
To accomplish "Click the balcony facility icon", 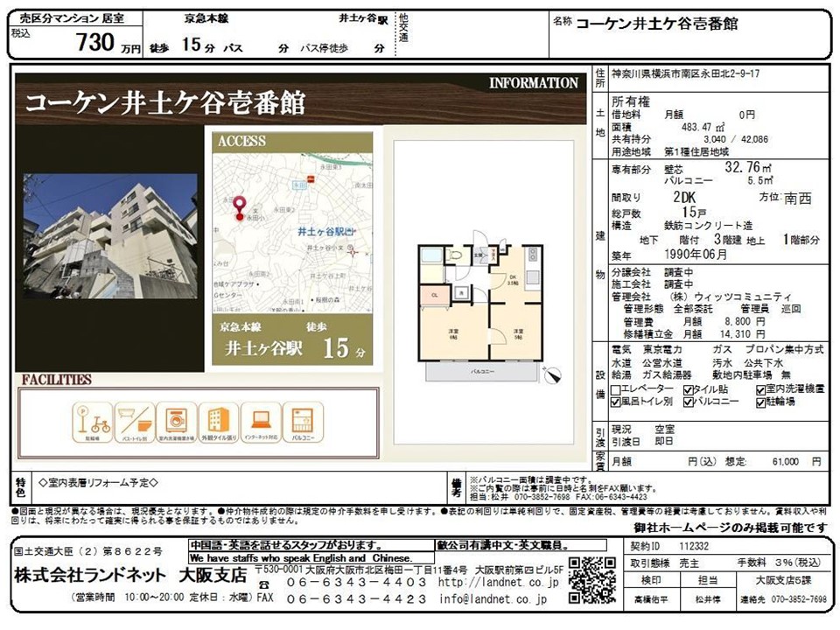I will [303, 423].
